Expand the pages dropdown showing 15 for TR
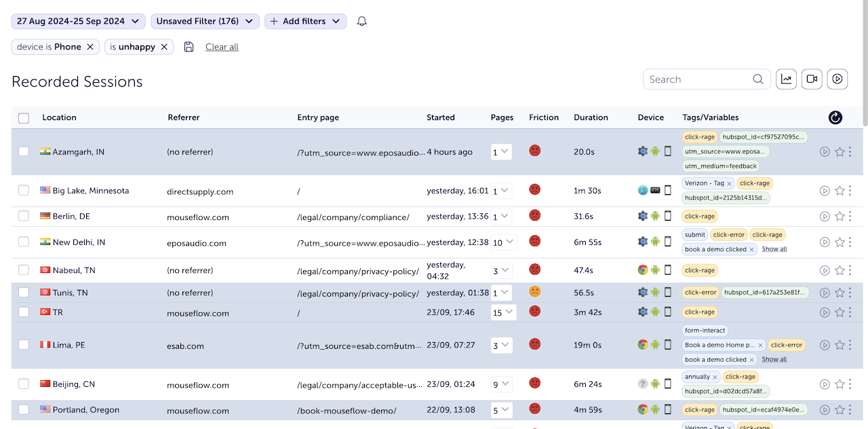 tap(504, 312)
